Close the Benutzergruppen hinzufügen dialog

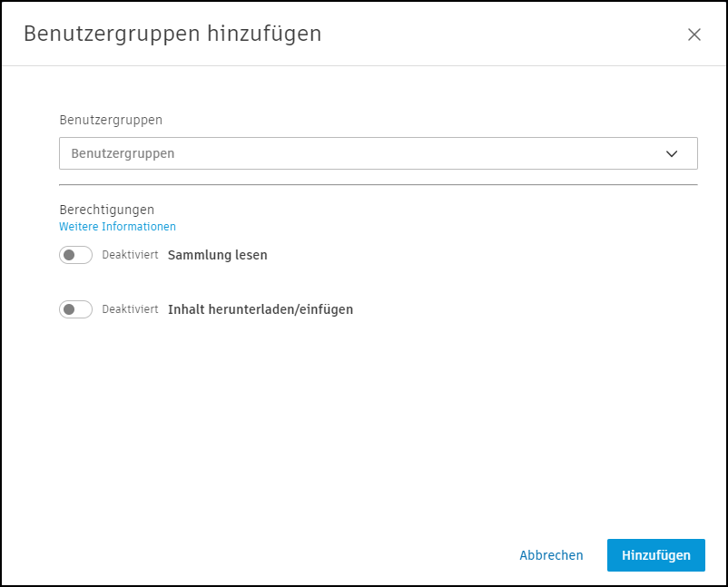pyautogui.click(x=694, y=34)
